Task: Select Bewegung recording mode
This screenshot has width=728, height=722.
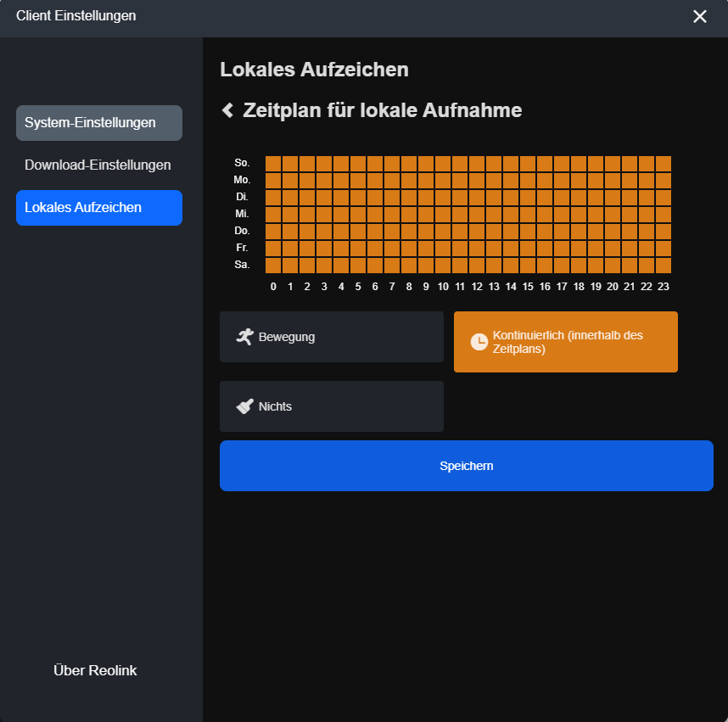Action: (x=332, y=337)
